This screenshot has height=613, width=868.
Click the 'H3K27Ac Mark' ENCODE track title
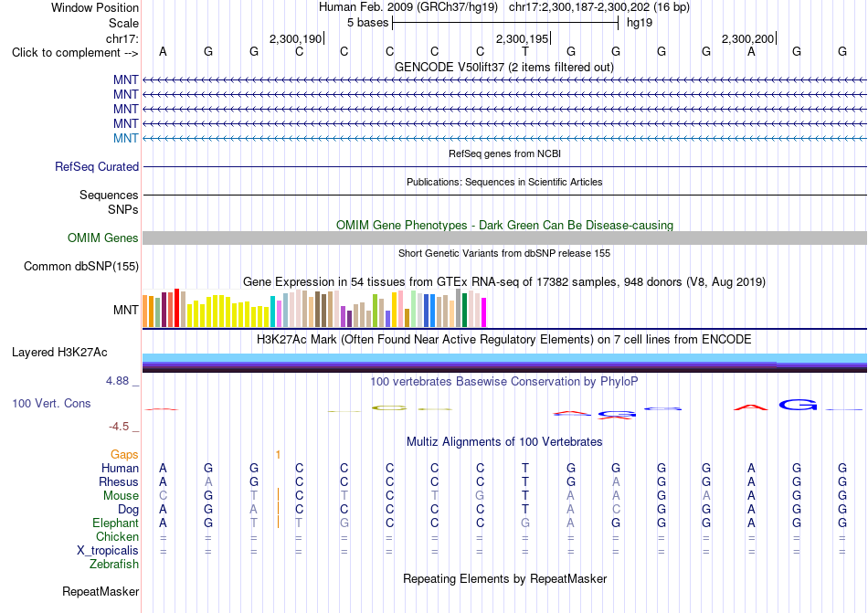tap(504, 339)
